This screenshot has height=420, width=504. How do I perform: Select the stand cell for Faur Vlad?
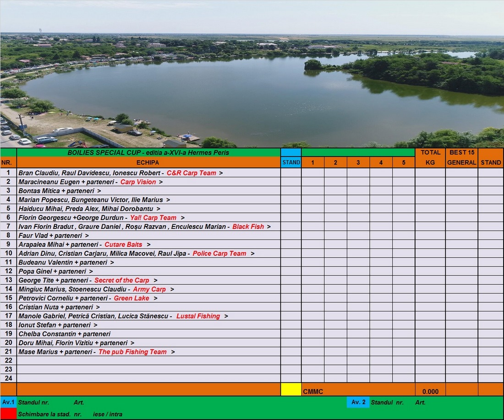point(291,236)
